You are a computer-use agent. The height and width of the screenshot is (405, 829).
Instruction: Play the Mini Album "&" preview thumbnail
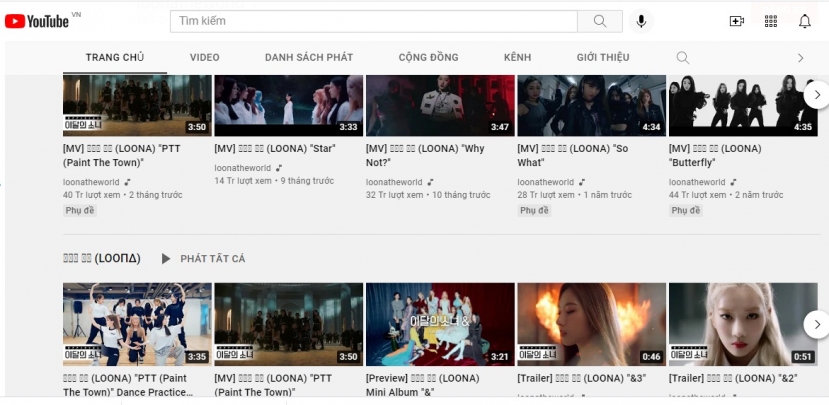pos(440,324)
